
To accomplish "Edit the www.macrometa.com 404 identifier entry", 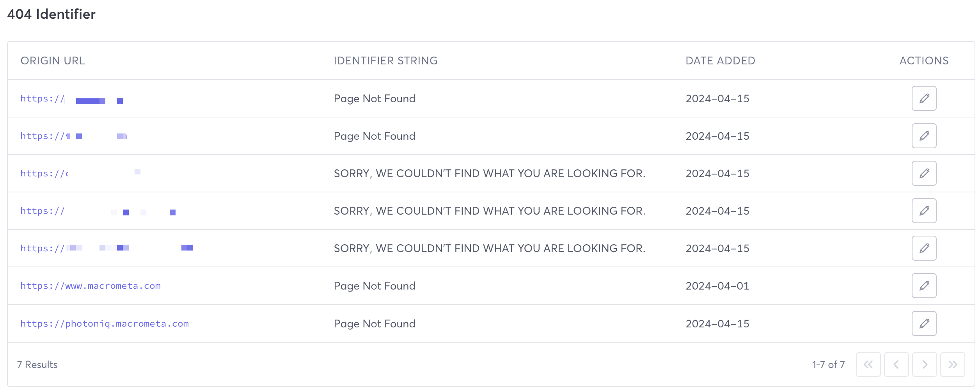I will [924, 286].
